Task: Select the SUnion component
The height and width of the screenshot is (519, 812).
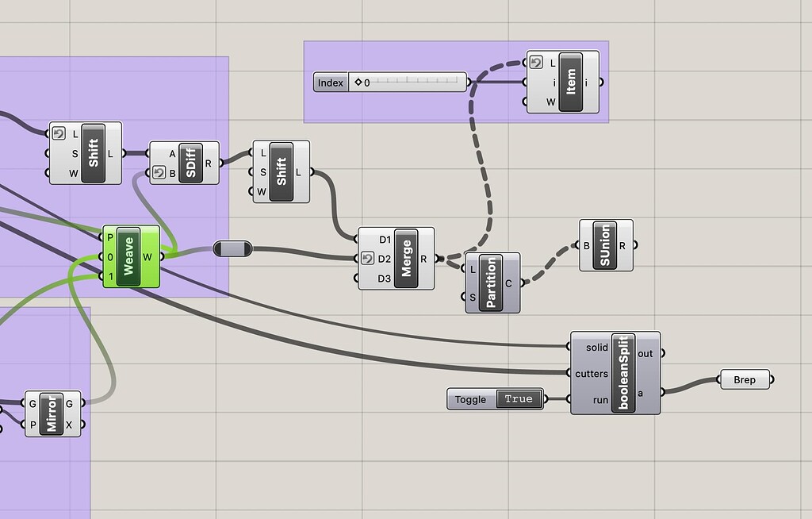Action: (605, 245)
